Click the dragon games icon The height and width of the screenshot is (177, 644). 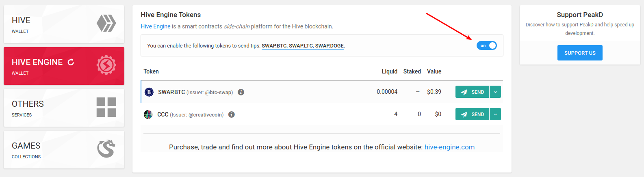click(x=106, y=149)
